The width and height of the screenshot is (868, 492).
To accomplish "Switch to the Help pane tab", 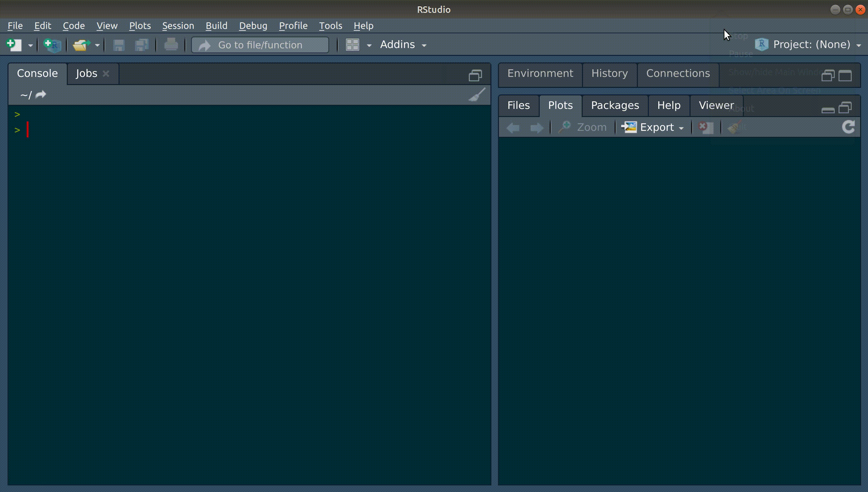I will point(669,105).
